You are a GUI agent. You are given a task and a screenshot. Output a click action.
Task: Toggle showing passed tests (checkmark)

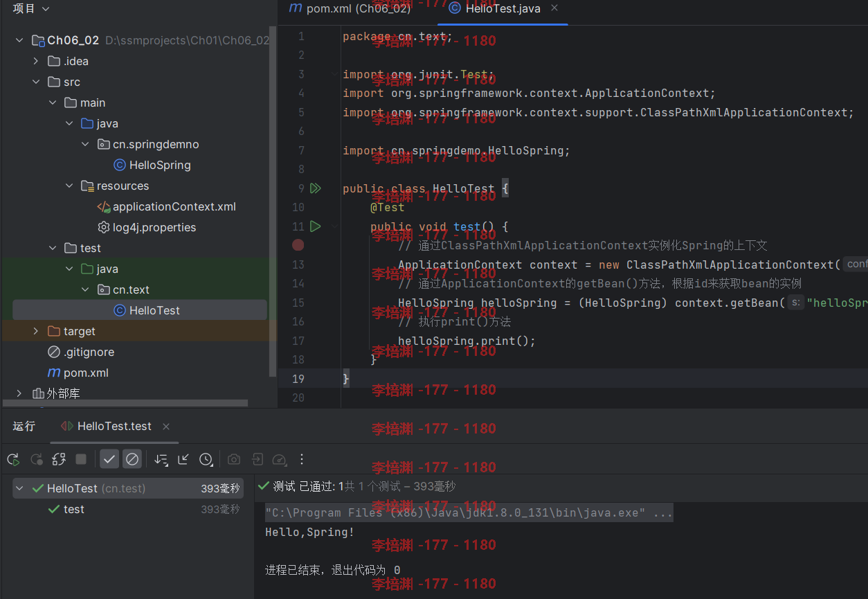(x=109, y=459)
